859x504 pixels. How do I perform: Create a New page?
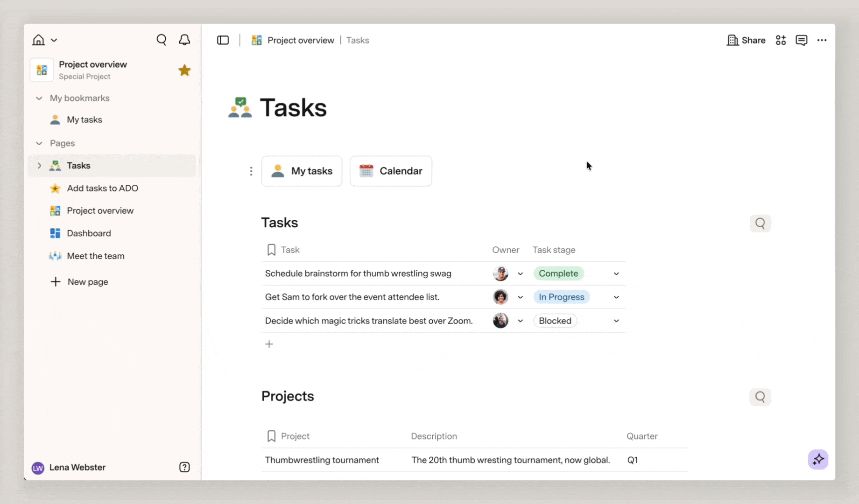pyautogui.click(x=79, y=282)
